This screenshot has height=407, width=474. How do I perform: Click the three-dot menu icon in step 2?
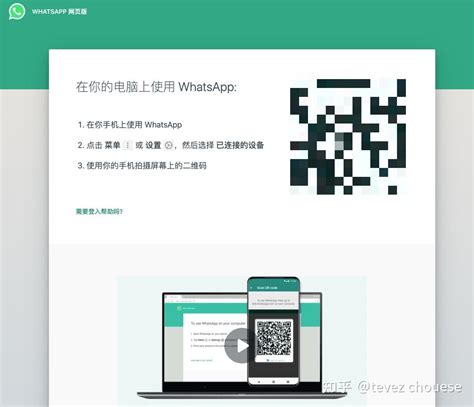pyautogui.click(x=128, y=145)
